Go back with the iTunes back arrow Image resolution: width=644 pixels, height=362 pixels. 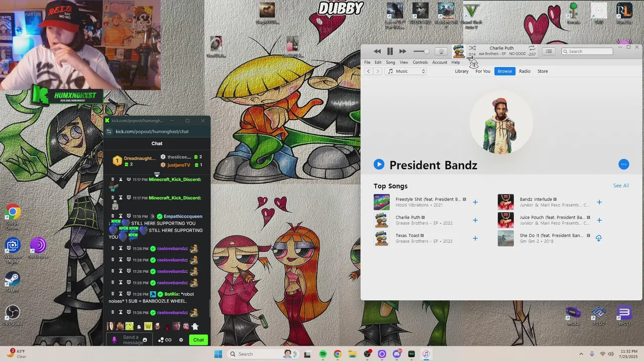pos(368,71)
